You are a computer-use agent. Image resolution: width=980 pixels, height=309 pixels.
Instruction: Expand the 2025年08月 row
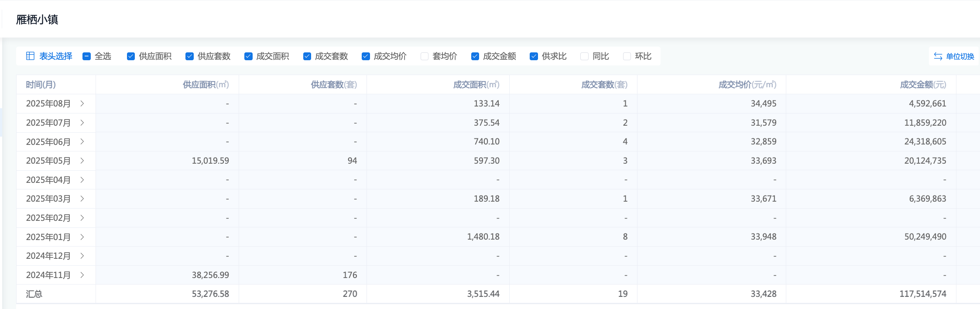tap(82, 103)
